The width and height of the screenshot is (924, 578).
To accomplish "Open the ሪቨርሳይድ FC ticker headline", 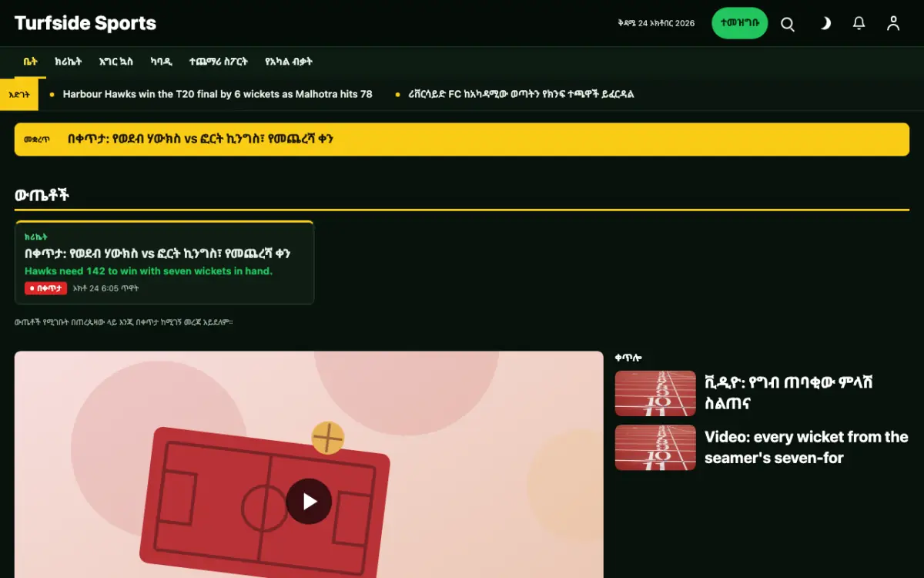I will click(521, 94).
